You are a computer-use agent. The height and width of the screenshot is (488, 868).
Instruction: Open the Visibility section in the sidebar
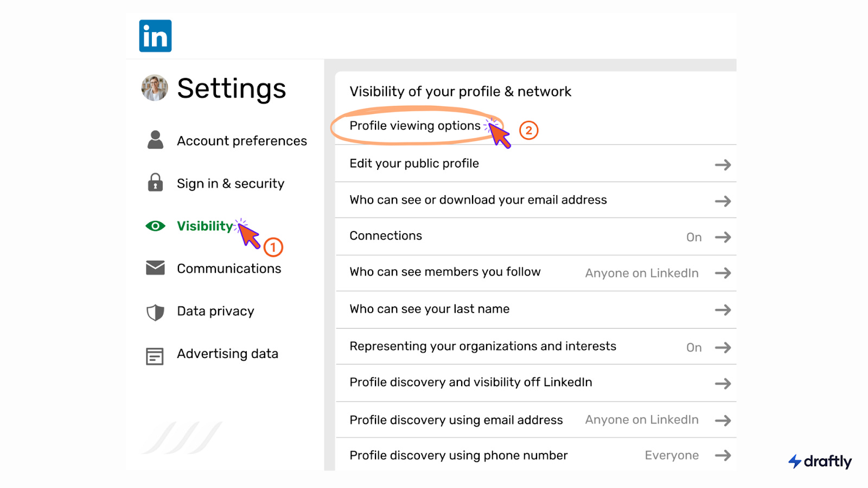click(204, 226)
